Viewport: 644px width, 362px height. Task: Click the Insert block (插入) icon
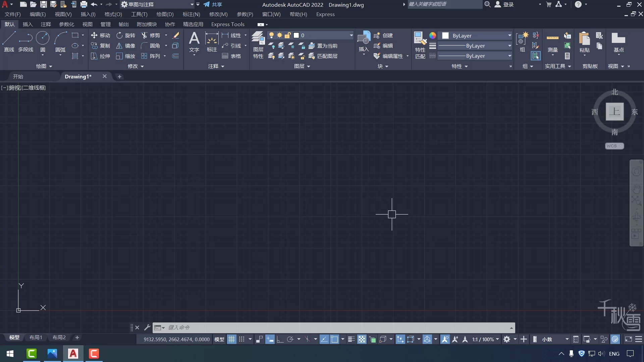(x=364, y=42)
